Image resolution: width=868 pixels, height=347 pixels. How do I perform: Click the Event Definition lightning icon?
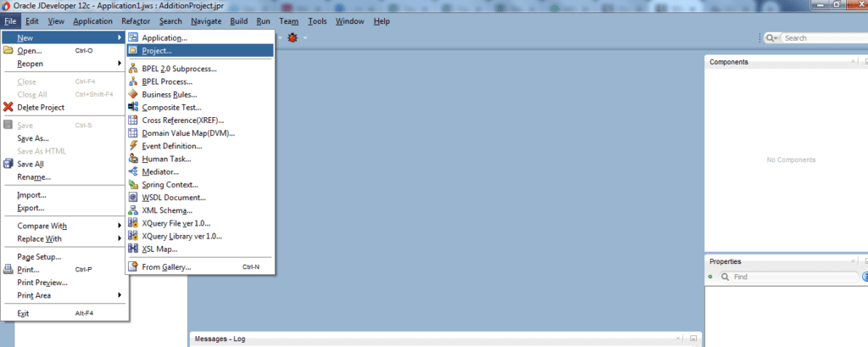tap(133, 146)
